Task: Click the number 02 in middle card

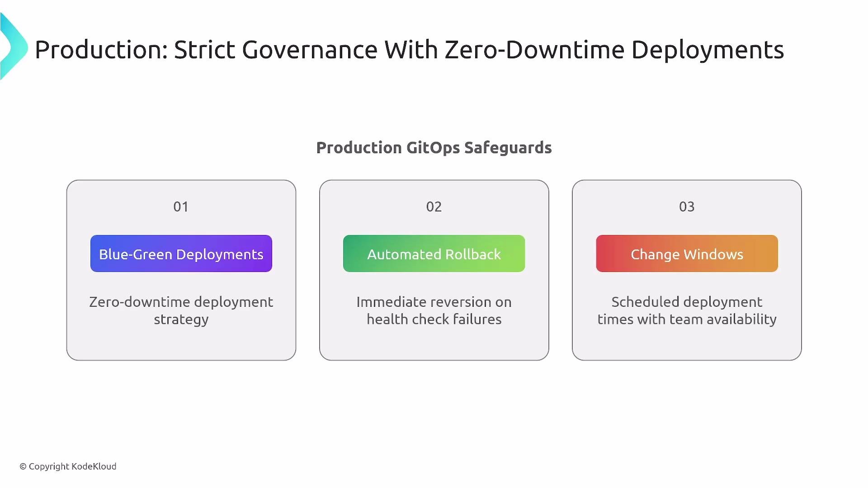Action: [434, 206]
